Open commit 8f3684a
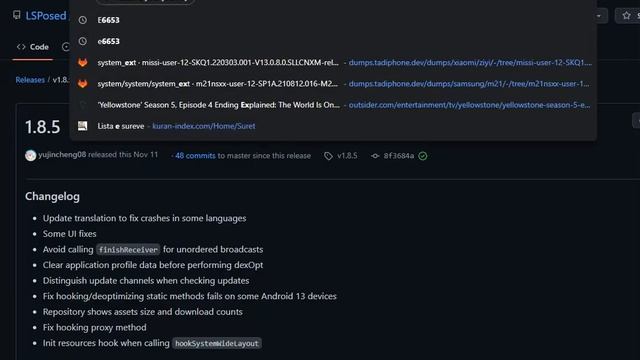This screenshot has height=360, width=640. (x=398, y=156)
